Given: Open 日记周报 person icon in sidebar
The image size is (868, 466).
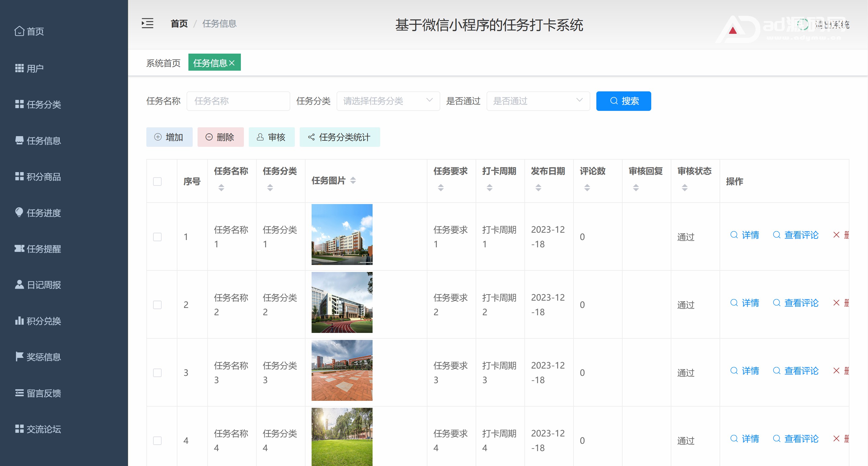Looking at the screenshot, I should pos(19,284).
